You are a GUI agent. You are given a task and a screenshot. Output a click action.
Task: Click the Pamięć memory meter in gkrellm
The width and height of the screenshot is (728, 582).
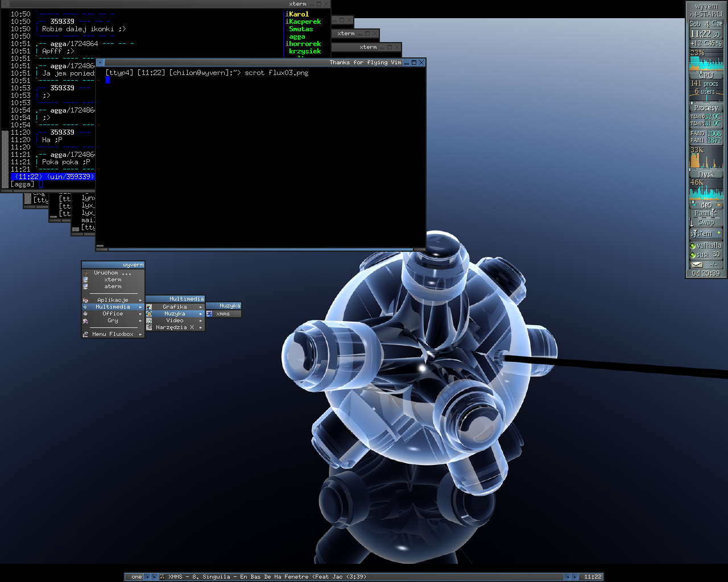(x=705, y=213)
